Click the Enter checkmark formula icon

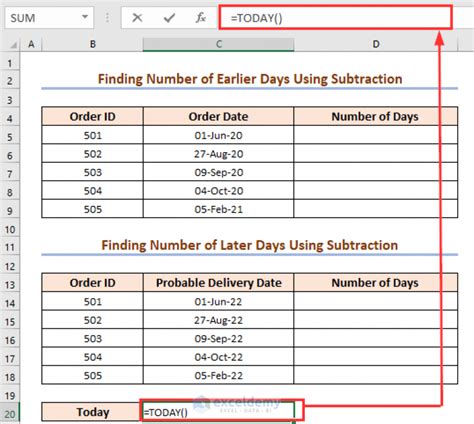(169, 18)
